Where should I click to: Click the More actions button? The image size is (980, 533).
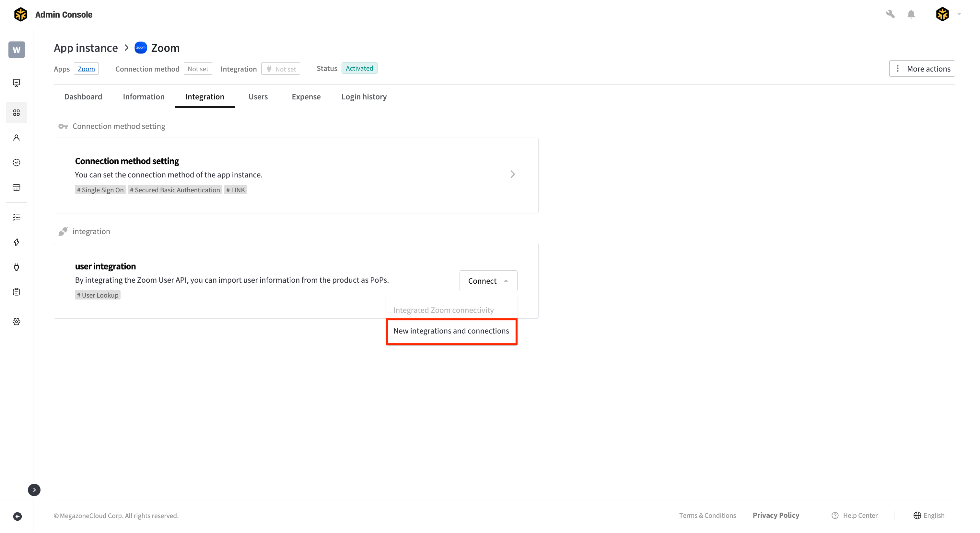[x=921, y=68]
